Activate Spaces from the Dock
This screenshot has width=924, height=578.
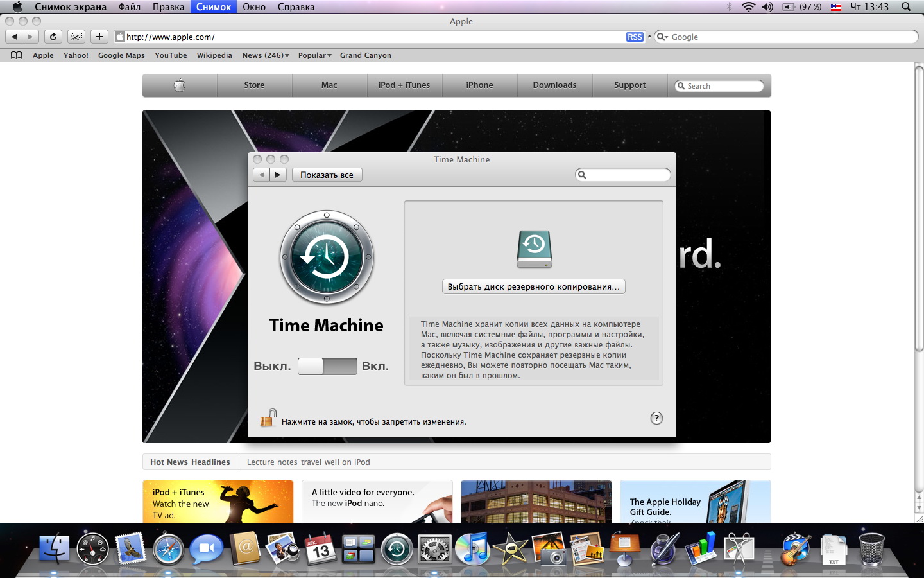[x=359, y=549]
